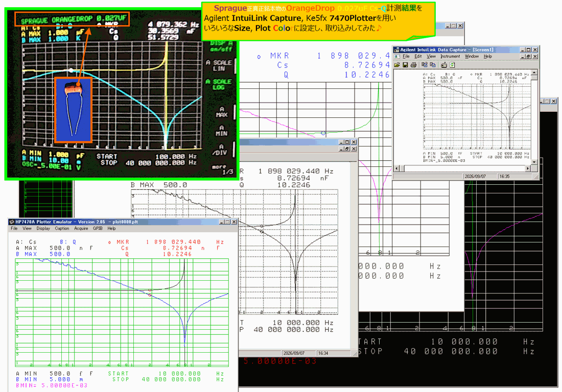This screenshot has height=392, width=562.
Task: Open the File menu in Agilent IntuiLink
Action: coord(406,57)
